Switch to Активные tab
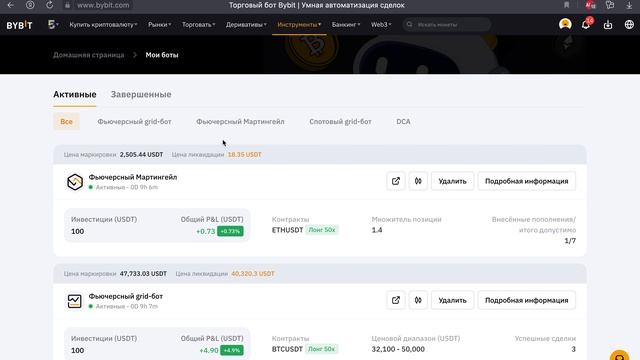Viewport: 640px width, 360px height. tap(75, 94)
